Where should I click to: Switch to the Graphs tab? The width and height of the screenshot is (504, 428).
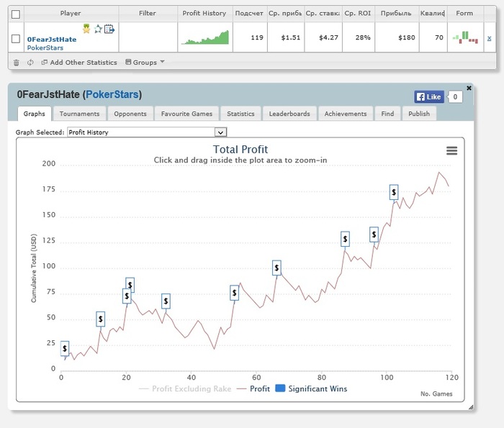pyautogui.click(x=34, y=114)
